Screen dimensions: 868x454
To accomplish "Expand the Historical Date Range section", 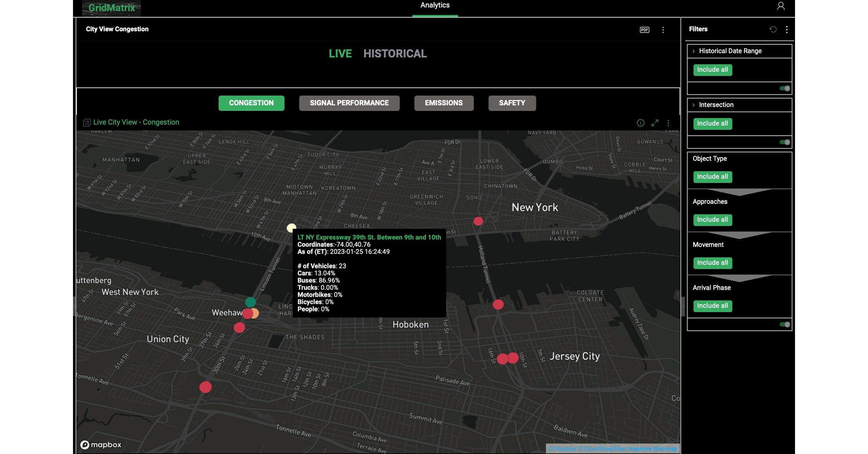I will point(694,51).
